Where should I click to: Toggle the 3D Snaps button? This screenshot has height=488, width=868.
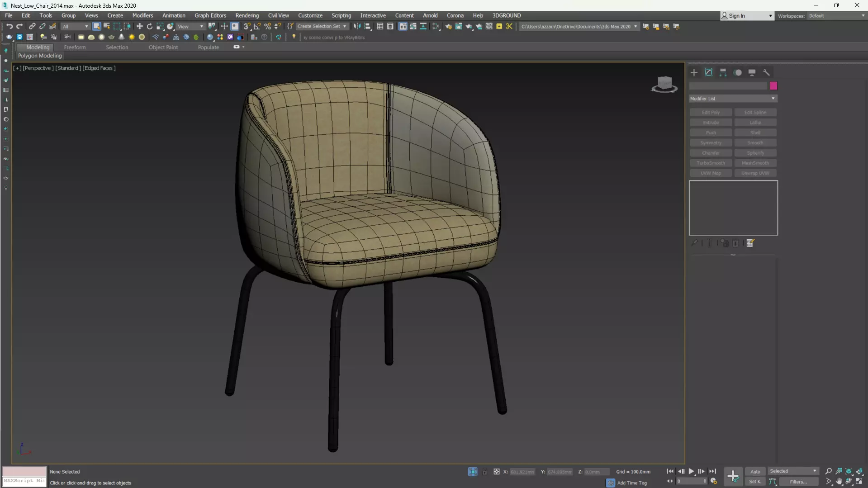(x=247, y=26)
